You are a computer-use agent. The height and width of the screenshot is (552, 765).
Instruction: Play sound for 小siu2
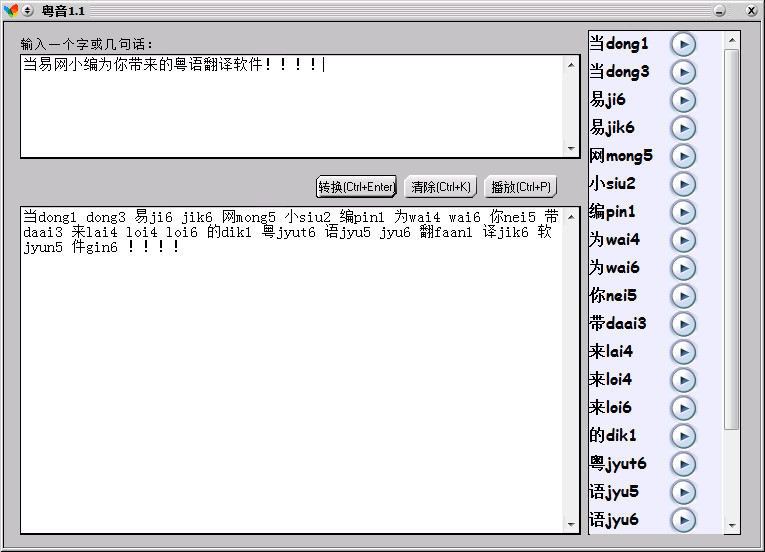coord(682,184)
